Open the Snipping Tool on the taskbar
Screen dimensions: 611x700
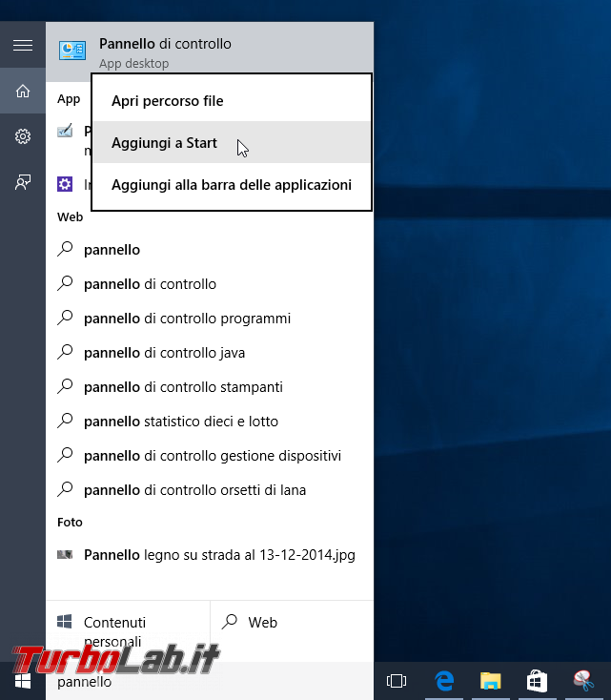point(583,681)
